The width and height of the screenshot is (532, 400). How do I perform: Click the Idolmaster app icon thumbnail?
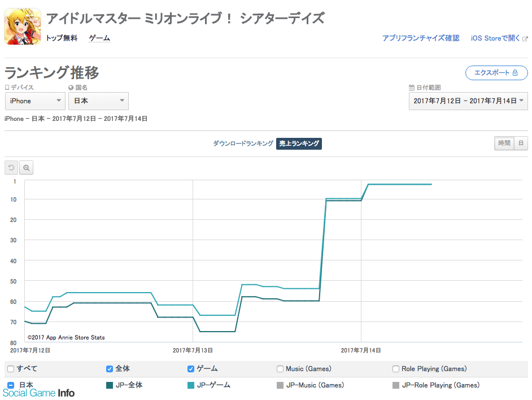[23, 27]
